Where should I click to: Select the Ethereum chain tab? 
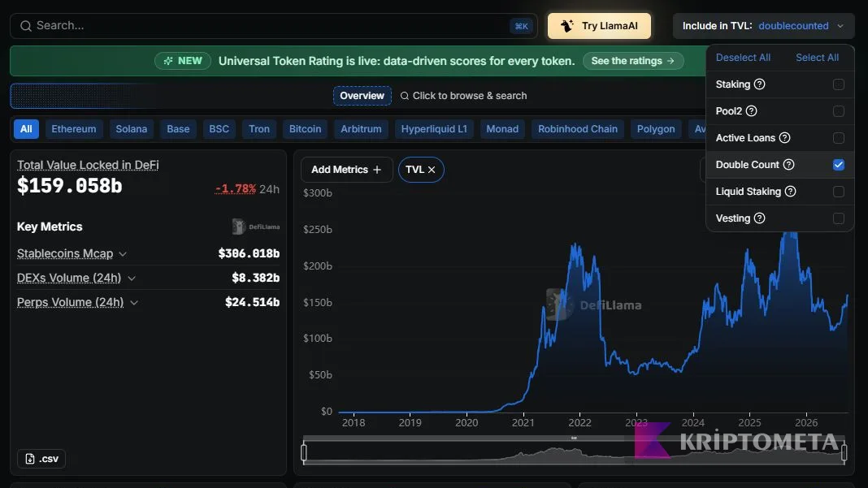coord(74,129)
